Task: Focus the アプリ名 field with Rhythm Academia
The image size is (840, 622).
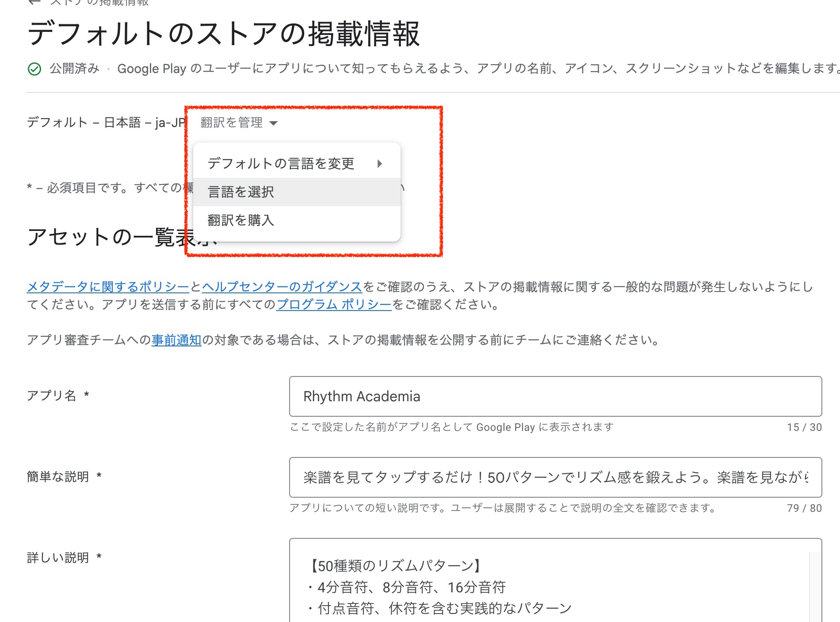Action: [555, 396]
